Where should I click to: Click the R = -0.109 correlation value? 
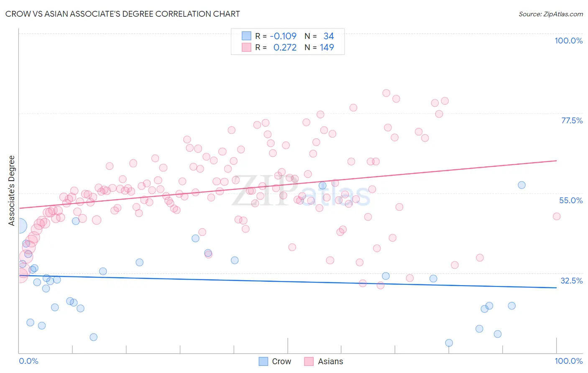(276, 36)
